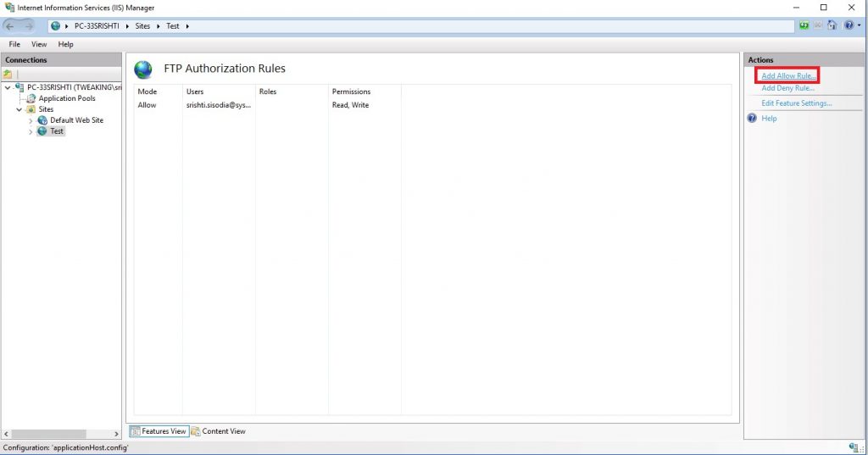Screen dimensions: 868x455
Task: Click breadcrumb arrow after Test
Action: click(187, 26)
